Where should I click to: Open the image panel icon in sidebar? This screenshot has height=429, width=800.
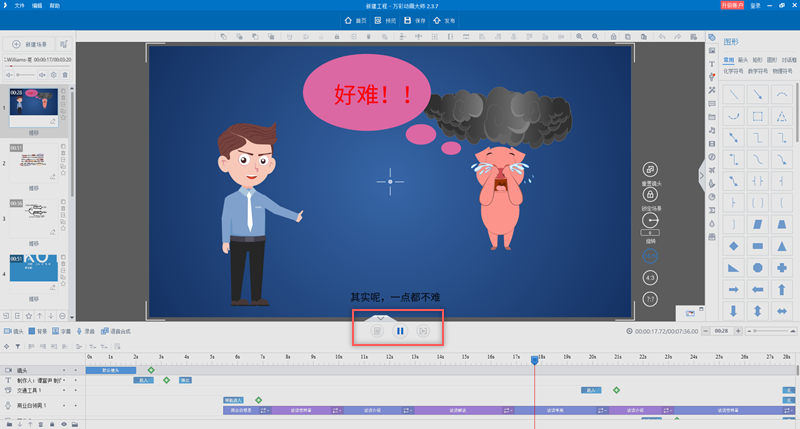coord(712,51)
